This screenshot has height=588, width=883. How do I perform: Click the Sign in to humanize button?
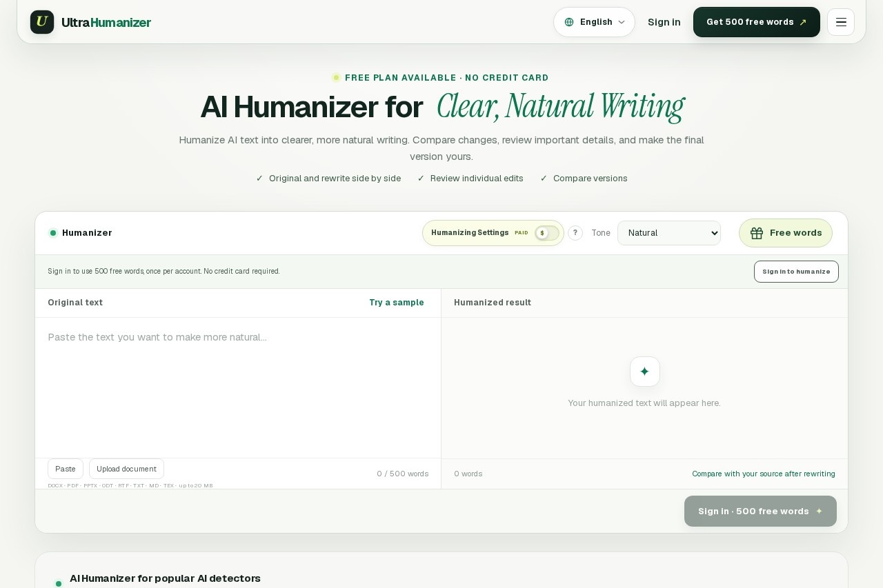(x=796, y=272)
